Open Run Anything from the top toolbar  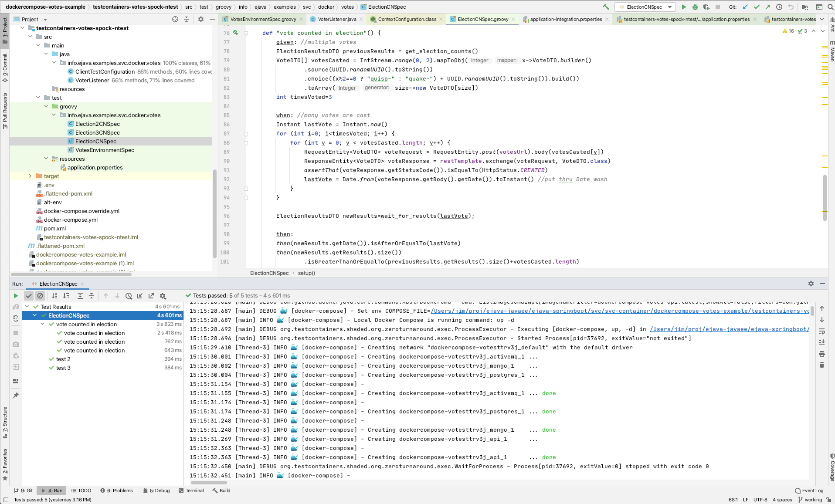tap(819, 7)
